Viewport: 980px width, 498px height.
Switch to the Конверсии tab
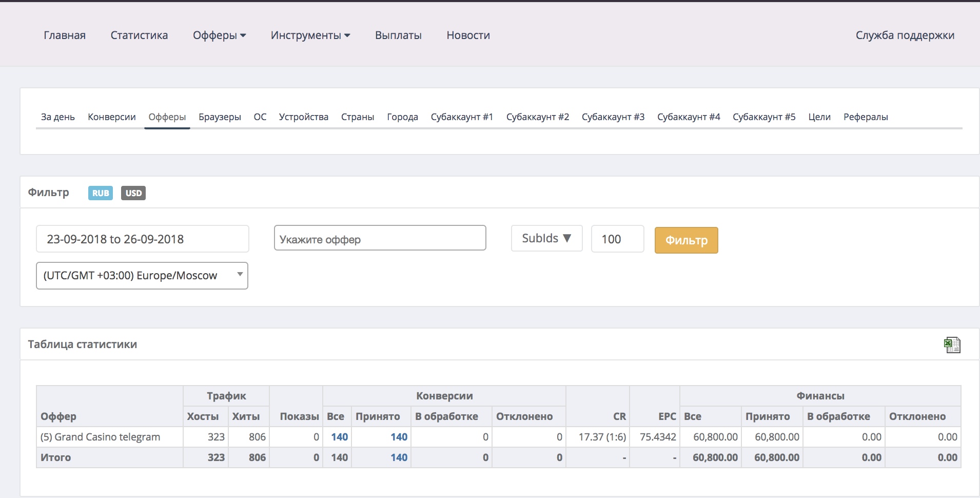111,117
